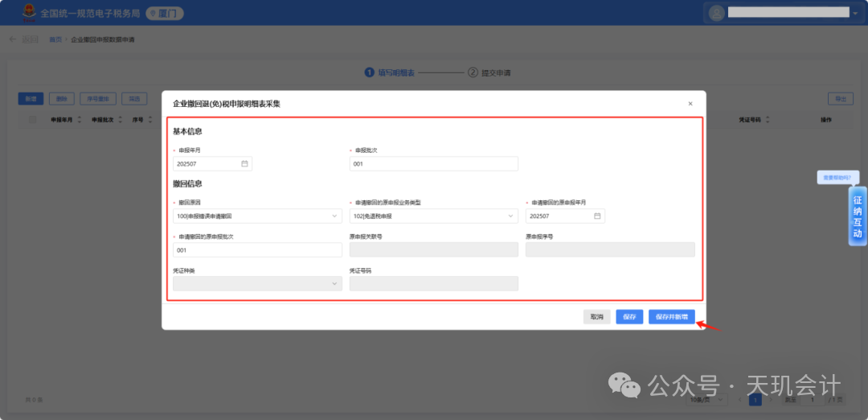Image resolution: width=868 pixels, height=420 pixels.
Task: Focus the 申请撤回的原申报年月 date field
Action: point(565,216)
